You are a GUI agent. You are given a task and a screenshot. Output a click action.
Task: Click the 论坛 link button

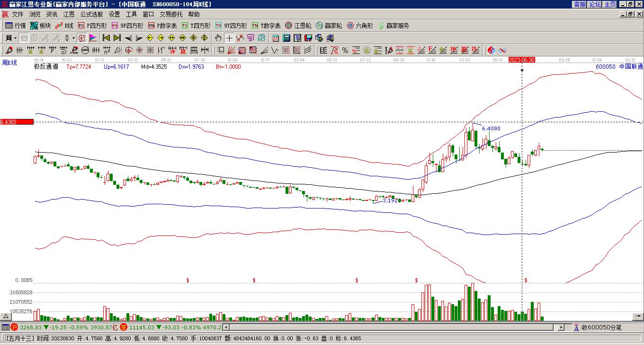pos(595,4)
